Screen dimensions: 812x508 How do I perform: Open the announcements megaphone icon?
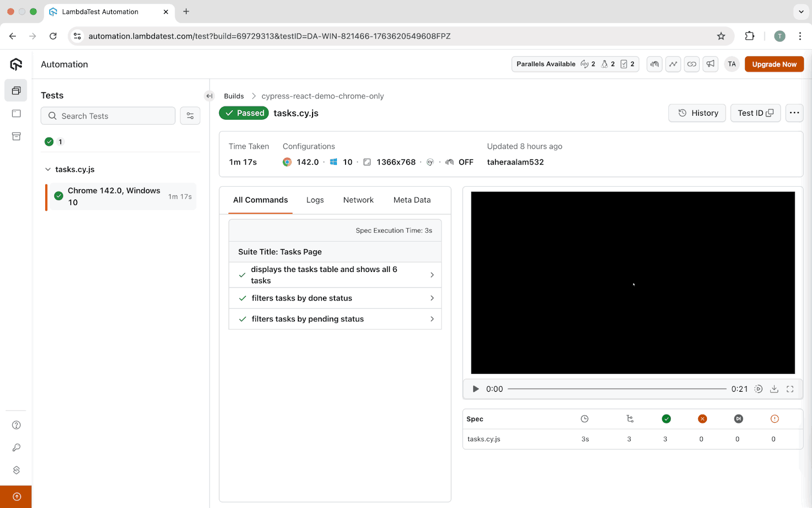click(x=710, y=64)
